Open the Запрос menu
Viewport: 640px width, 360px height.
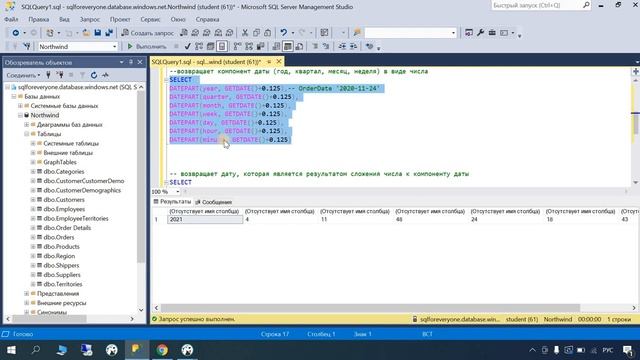click(x=89, y=19)
